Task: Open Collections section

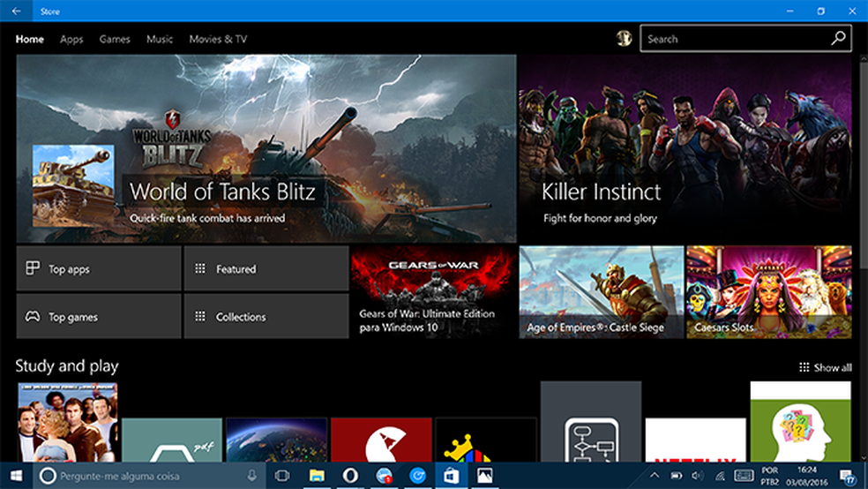Action: pos(266,316)
